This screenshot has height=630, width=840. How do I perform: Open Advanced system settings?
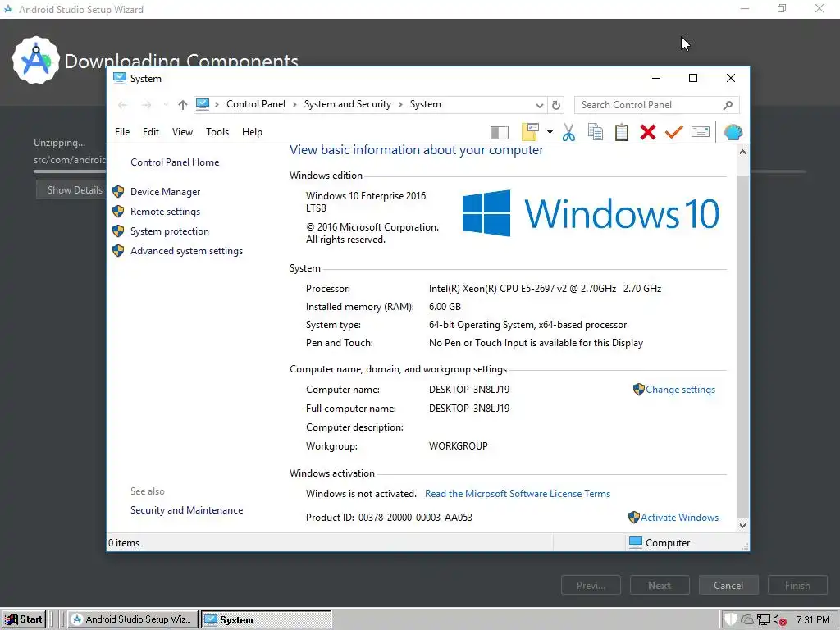pos(186,251)
